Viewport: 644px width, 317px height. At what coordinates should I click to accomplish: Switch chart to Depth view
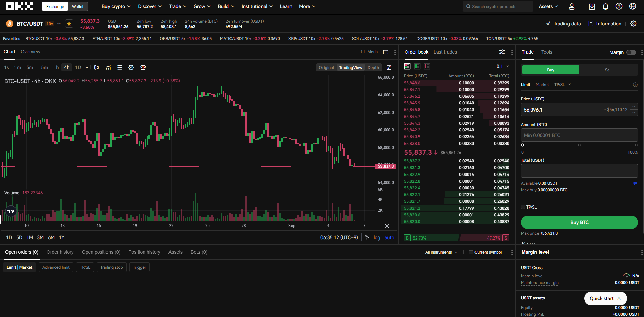click(373, 68)
